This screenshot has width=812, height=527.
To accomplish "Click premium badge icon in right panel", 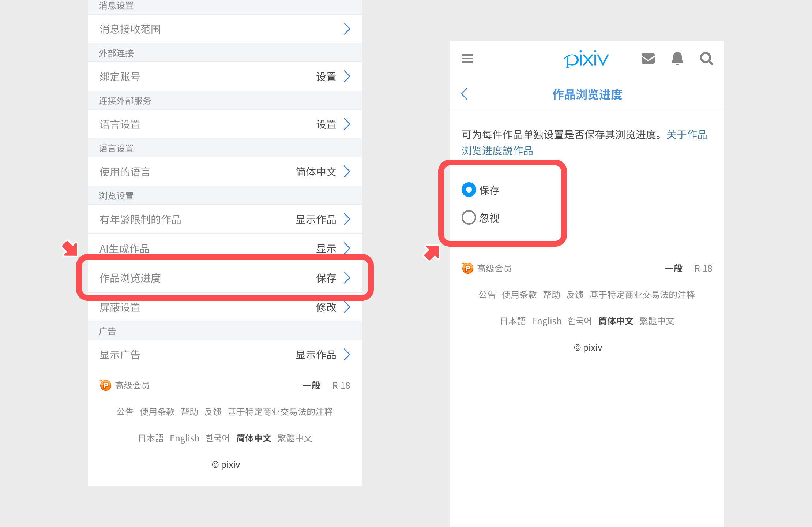I will coord(467,268).
